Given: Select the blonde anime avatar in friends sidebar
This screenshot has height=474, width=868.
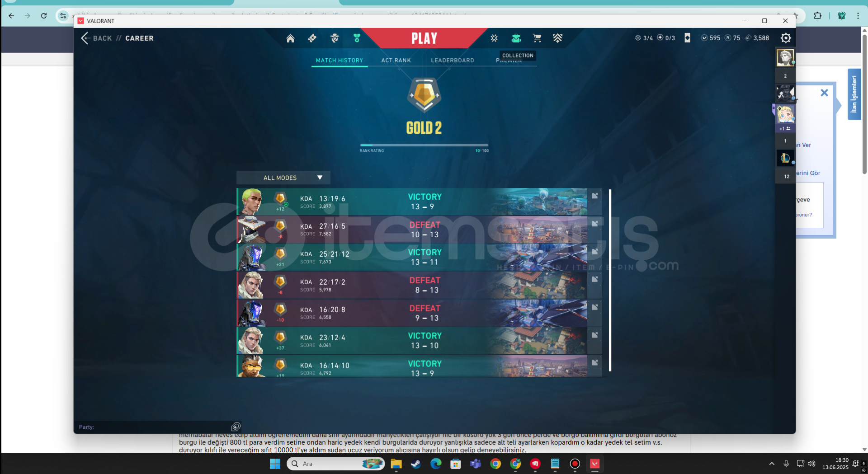Looking at the screenshot, I should (x=785, y=114).
